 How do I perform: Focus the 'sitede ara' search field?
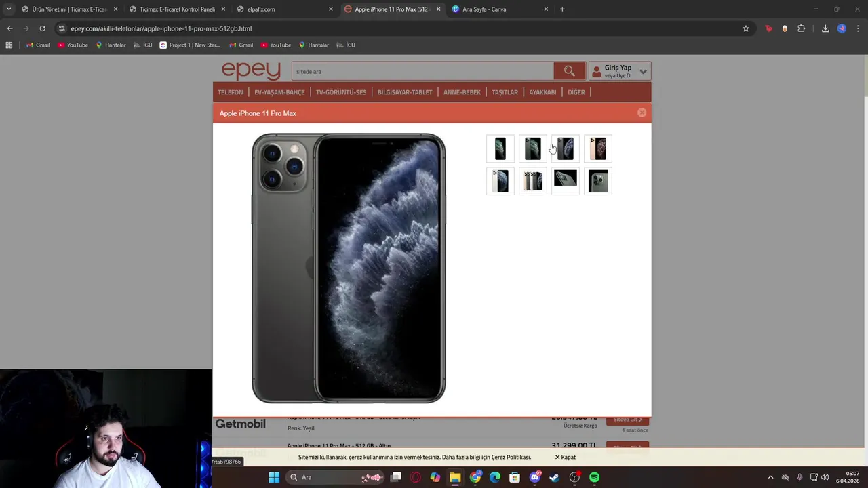(x=422, y=71)
